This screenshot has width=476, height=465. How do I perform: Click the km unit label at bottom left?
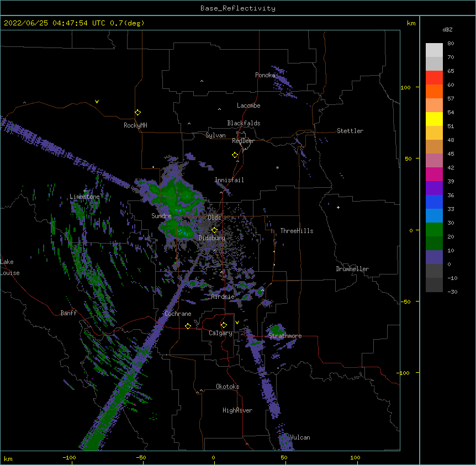click(x=8, y=458)
